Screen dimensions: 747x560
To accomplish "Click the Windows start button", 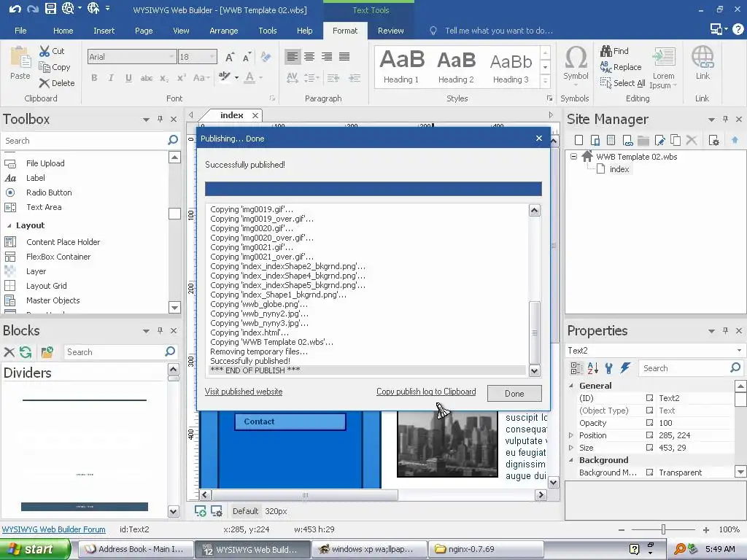I will click(35, 549).
